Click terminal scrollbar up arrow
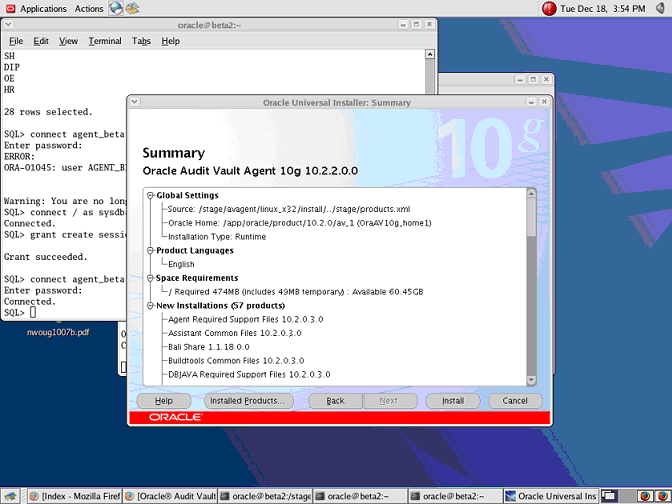 [x=430, y=54]
